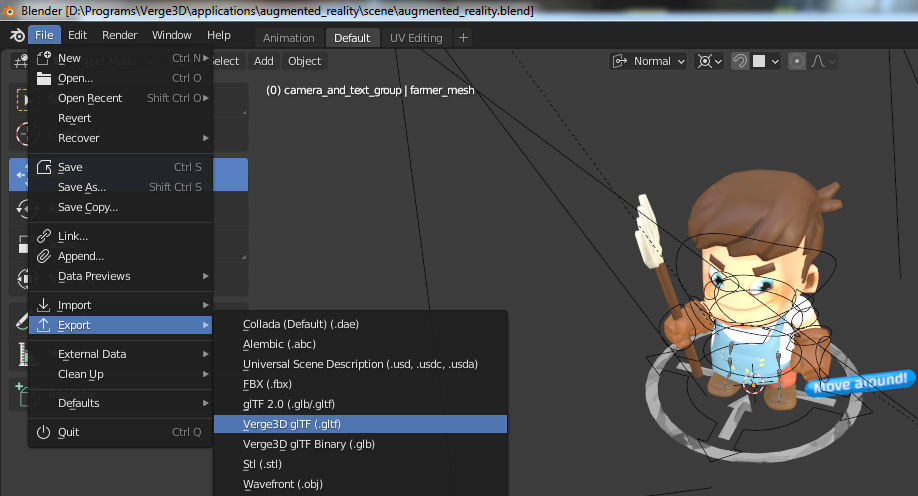Open the Object menu in viewport header
This screenshot has height=496, width=918.
(x=304, y=61)
